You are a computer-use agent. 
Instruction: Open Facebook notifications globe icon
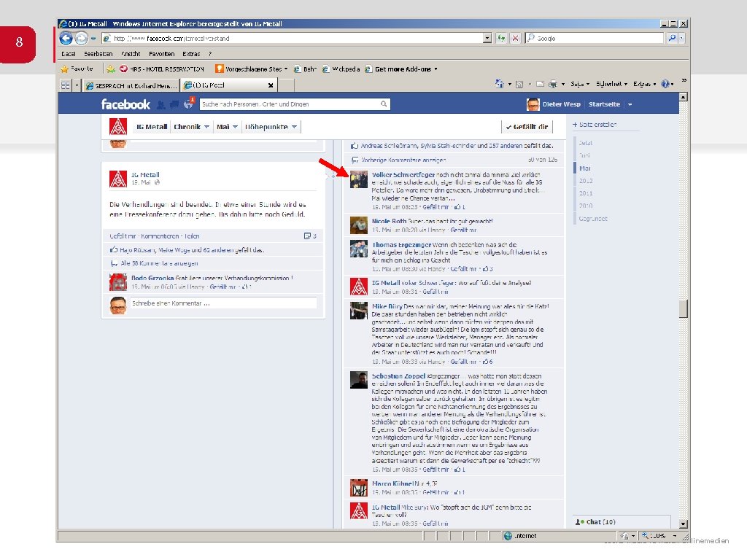[188, 104]
